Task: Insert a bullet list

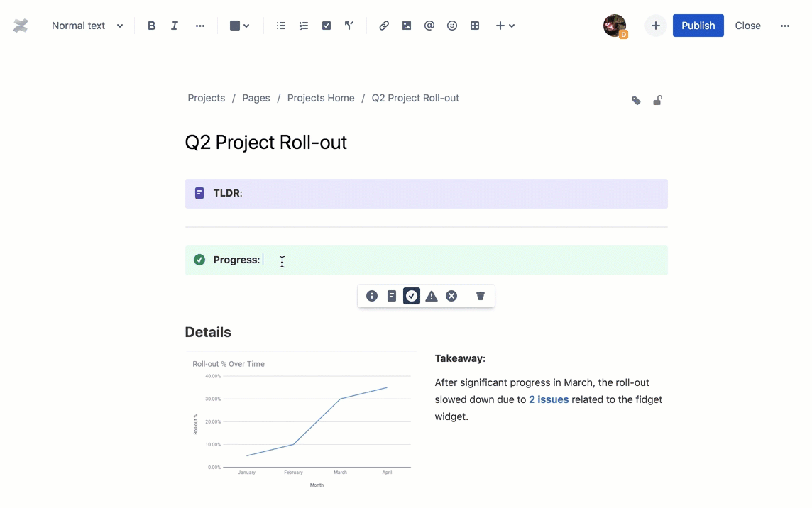Action: (x=280, y=26)
